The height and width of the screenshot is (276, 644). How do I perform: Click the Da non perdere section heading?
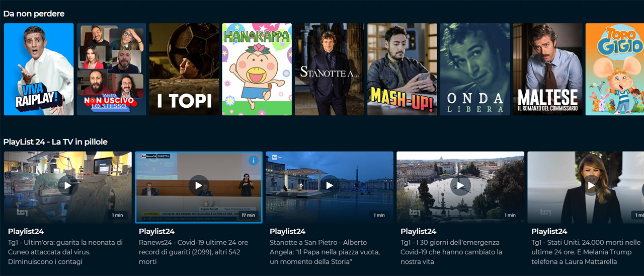tap(34, 14)
